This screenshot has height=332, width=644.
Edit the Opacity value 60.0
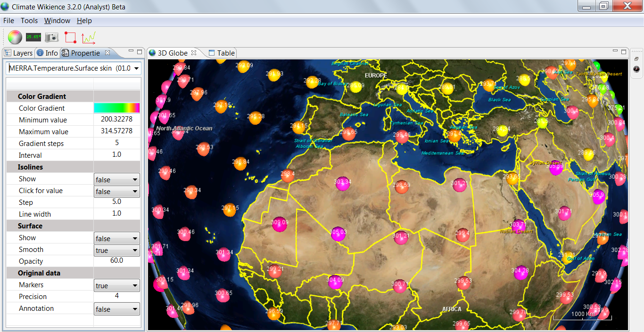point(117,261)
